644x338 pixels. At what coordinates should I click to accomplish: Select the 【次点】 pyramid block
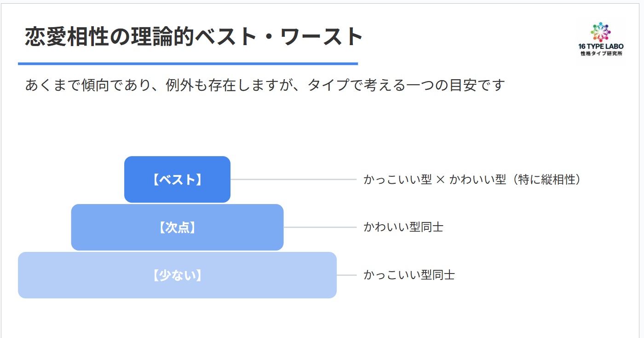(x=177, y=227)
